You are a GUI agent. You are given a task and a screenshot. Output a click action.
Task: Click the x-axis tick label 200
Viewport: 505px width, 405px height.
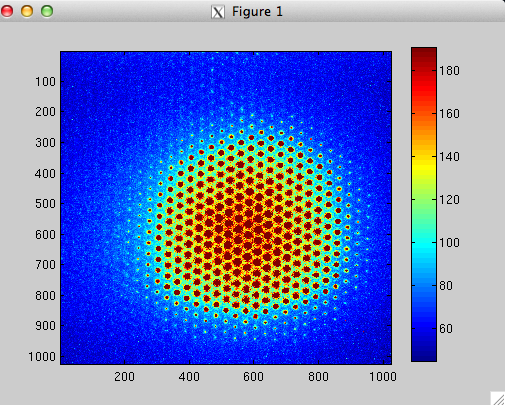124,377
